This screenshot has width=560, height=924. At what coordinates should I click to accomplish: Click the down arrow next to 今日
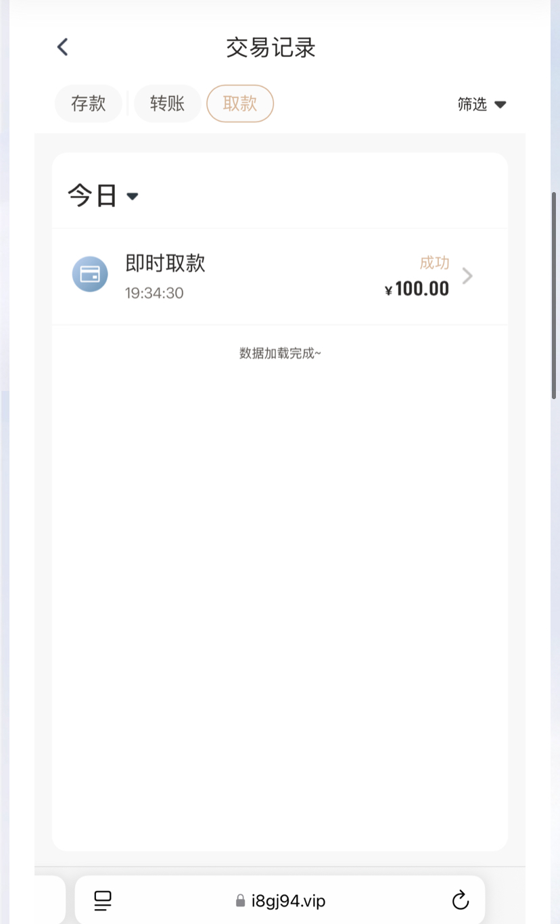pyautogui.click(x=133, y=197)
